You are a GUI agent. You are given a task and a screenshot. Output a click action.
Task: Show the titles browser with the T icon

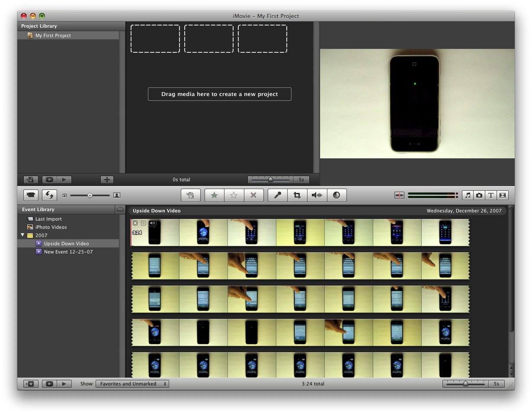(x=491, y=195)
